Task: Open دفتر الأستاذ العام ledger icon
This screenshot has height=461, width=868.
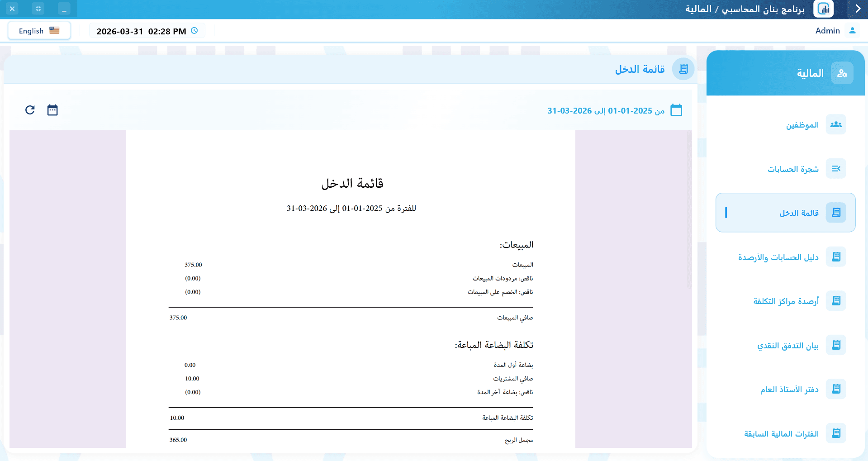Action: tap(835, 389)
